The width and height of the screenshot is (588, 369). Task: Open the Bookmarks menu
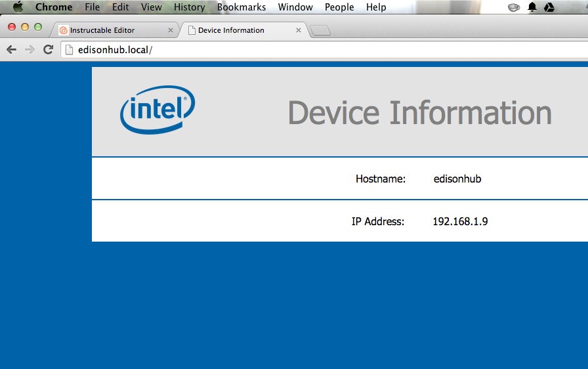(241, 7)
